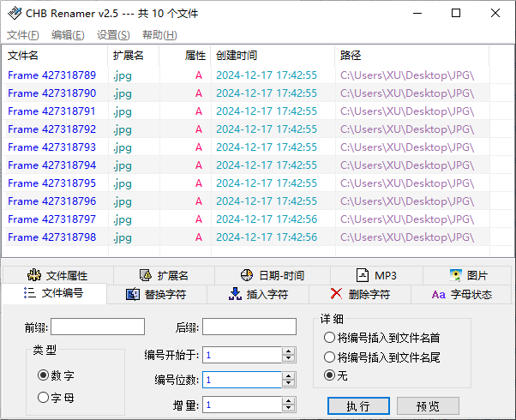Click the 插入字符 tab icon
The image size is (516, 420).
(235, 295)
